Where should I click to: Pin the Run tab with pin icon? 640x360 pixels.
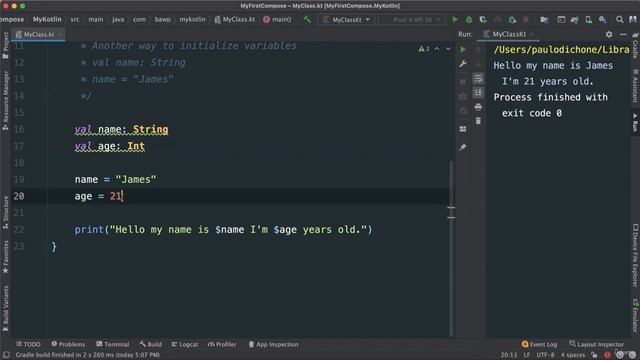click(463, 147)
